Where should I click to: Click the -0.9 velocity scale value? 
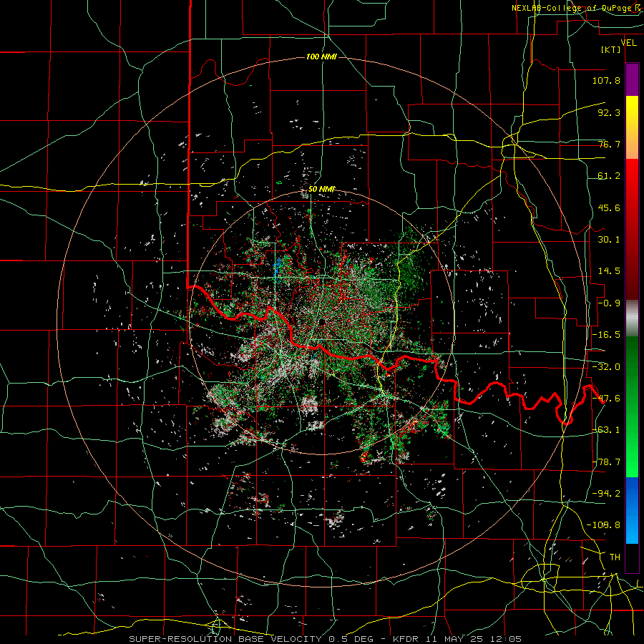[609, 303]
